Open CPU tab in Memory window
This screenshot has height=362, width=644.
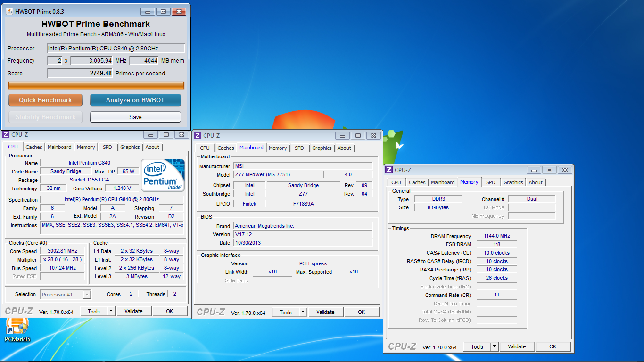396,182
